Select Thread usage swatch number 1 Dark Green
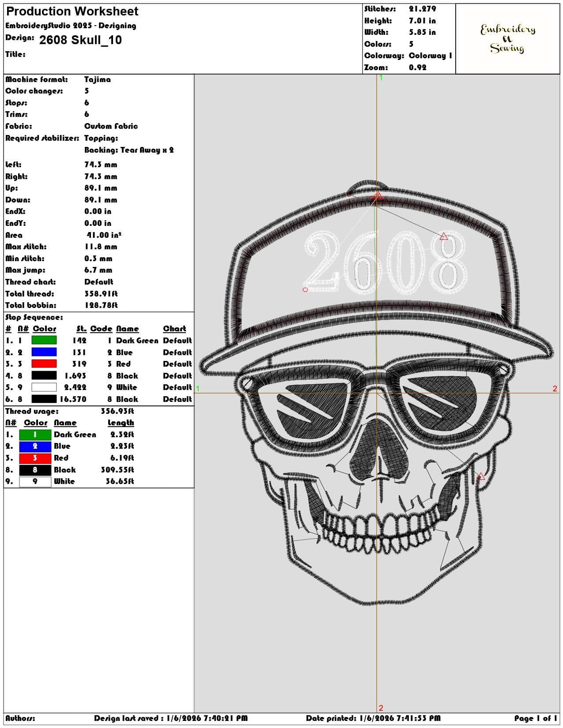 point(35,435)
